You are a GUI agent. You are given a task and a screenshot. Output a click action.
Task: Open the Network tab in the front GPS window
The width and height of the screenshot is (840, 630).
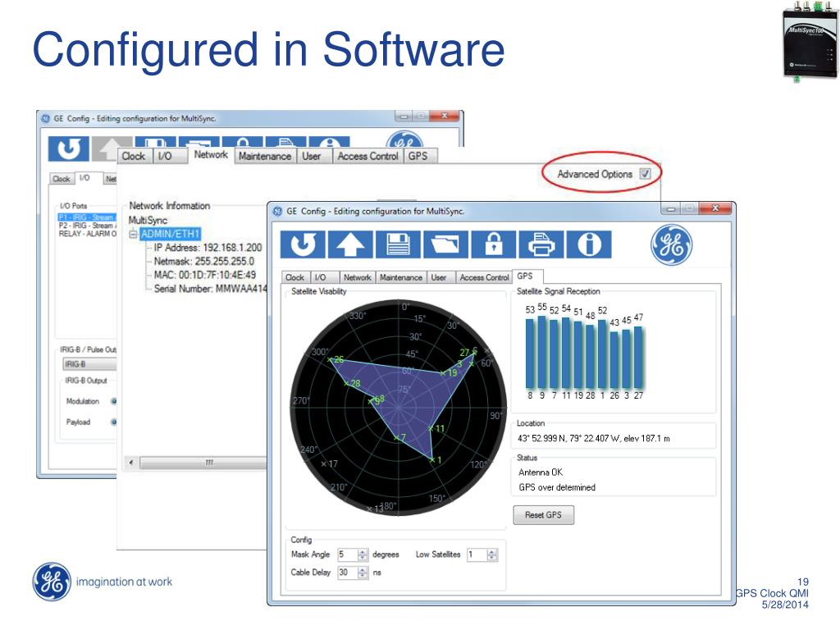tap(358, 277)
